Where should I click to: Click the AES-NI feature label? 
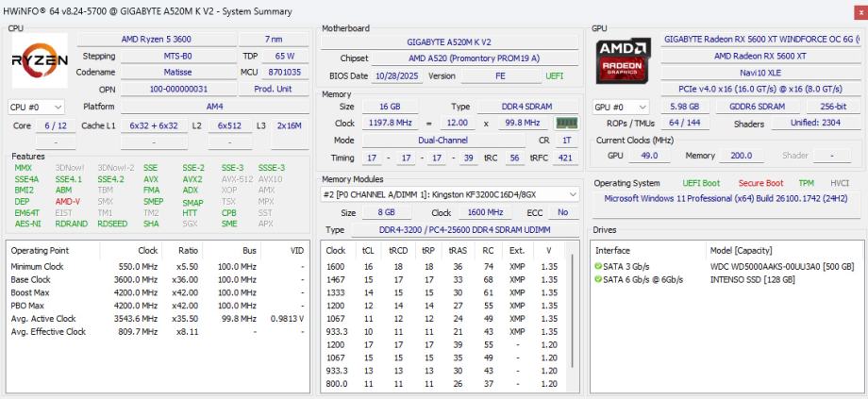(x=27, y=224)
